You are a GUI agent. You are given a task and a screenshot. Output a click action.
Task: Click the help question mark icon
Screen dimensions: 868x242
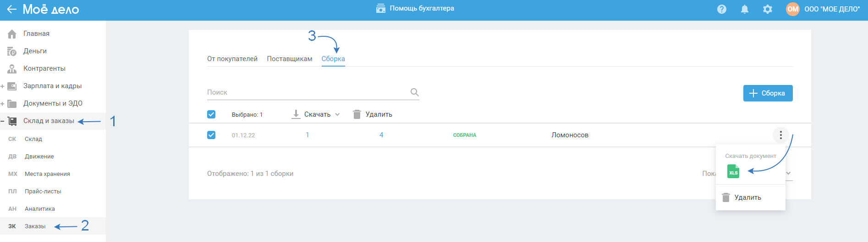point(722,9)
